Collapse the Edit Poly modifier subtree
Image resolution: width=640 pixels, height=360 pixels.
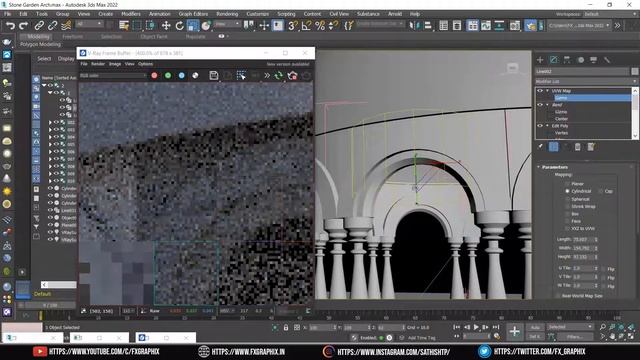547,126
